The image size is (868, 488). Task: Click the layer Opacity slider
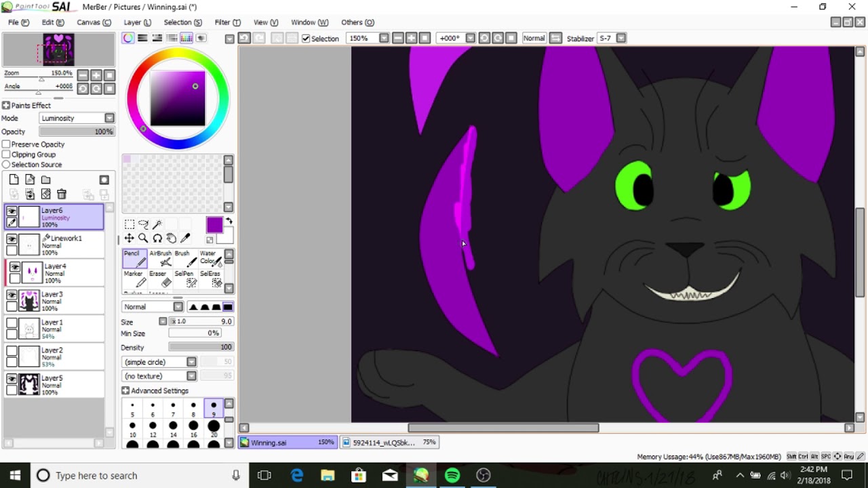(77, 131)
